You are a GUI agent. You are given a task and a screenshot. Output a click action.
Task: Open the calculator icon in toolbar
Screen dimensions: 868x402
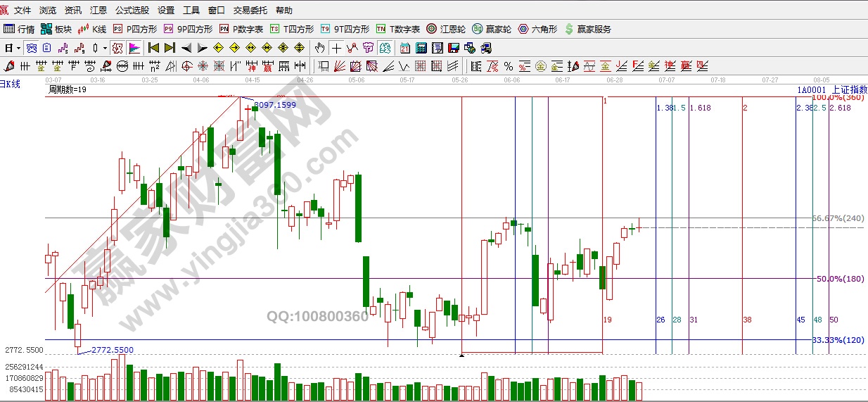421,49
